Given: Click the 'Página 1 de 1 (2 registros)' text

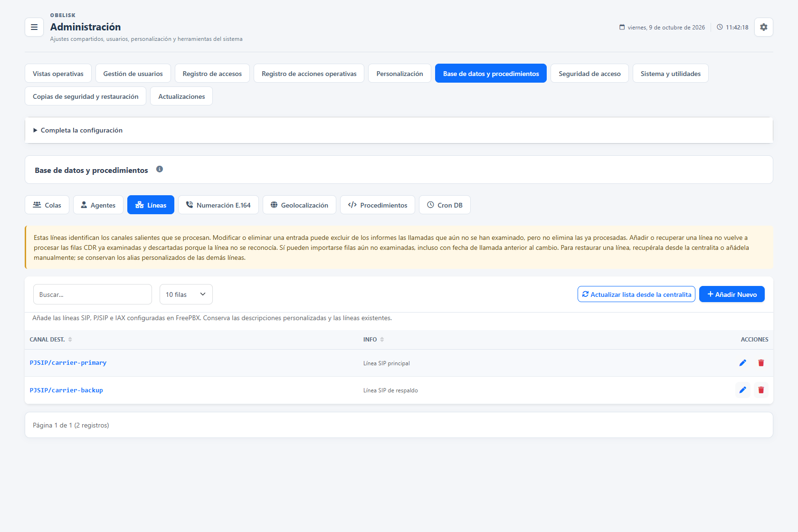Looking at the screenshot, I should click(x=71, y=425).
